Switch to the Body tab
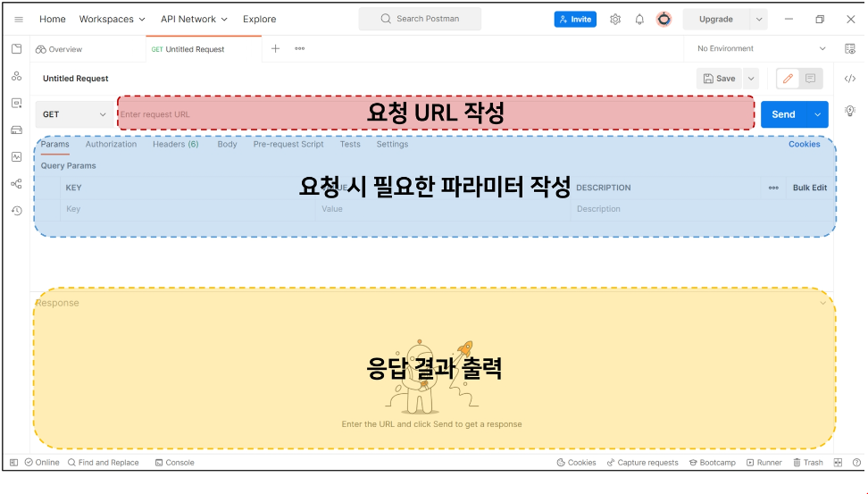The height and width of the screenshot is (494, 868). click(x=227, y=144)
